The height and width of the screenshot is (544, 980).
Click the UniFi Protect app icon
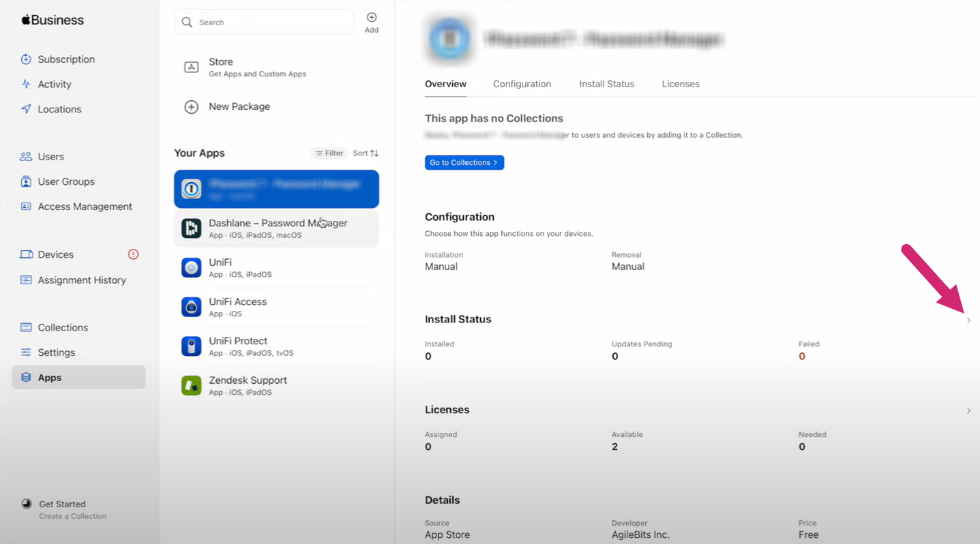(x=191, y=346)
